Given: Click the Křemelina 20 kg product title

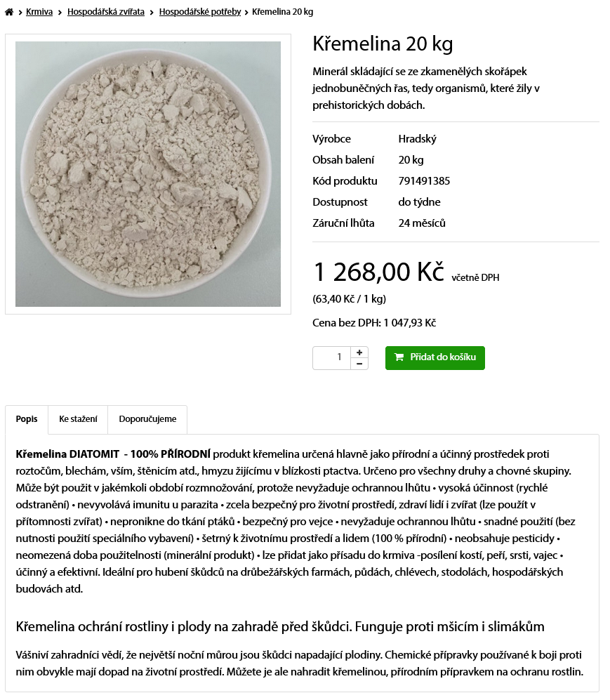Looking at the screenshot, I should click(x=383, y=44).
